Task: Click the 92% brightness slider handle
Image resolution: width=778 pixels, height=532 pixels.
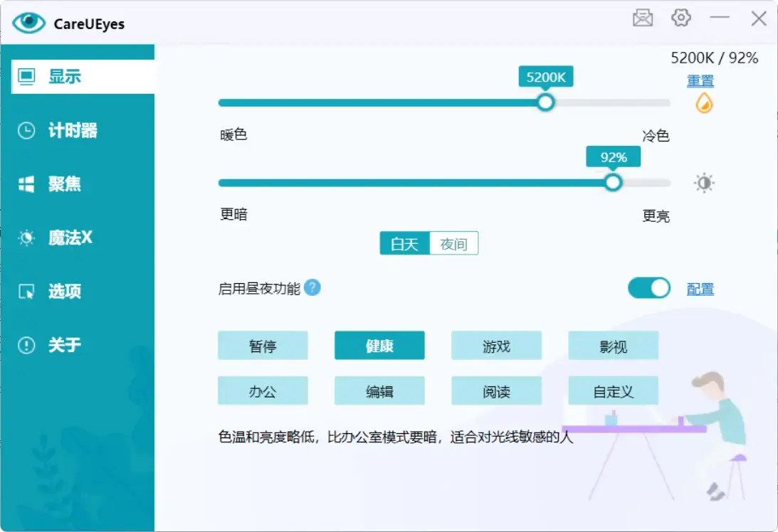Action: (x=613, y=182)
